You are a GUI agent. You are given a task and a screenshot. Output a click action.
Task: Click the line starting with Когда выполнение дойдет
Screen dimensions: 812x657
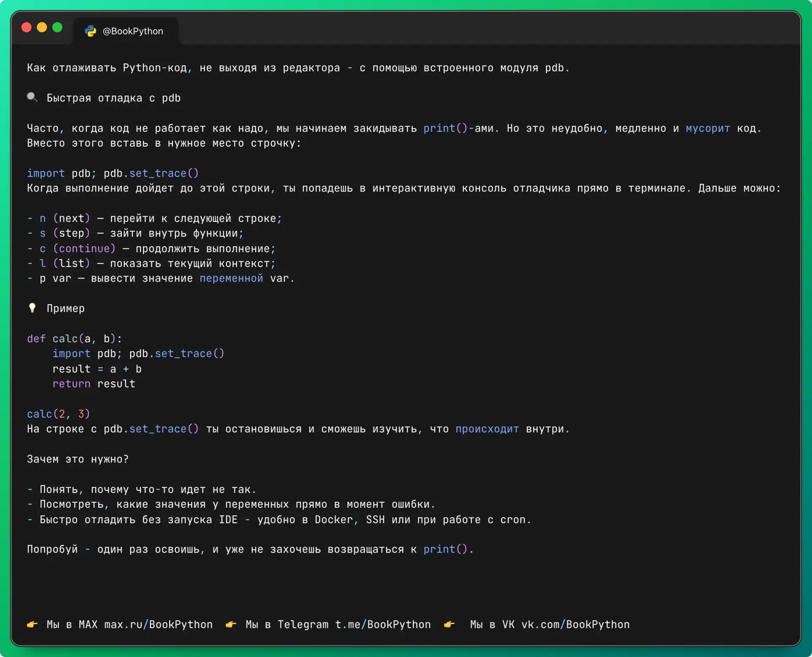coord(404,188)
